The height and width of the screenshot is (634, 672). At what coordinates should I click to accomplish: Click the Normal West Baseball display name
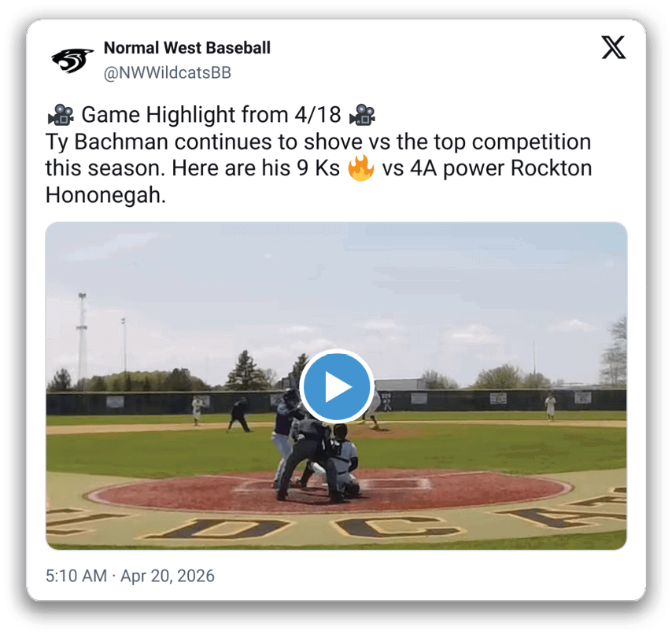point(186,47)
